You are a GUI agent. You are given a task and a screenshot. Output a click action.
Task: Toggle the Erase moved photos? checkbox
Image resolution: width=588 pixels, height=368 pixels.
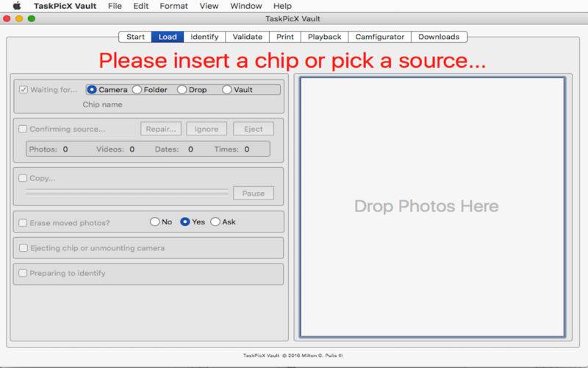[x=23, y=223]
